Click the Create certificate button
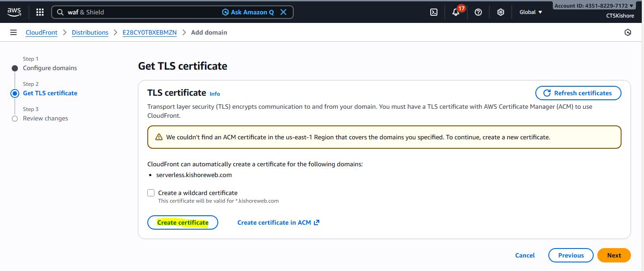The image size is (644, 271). [x=182, y=222]
